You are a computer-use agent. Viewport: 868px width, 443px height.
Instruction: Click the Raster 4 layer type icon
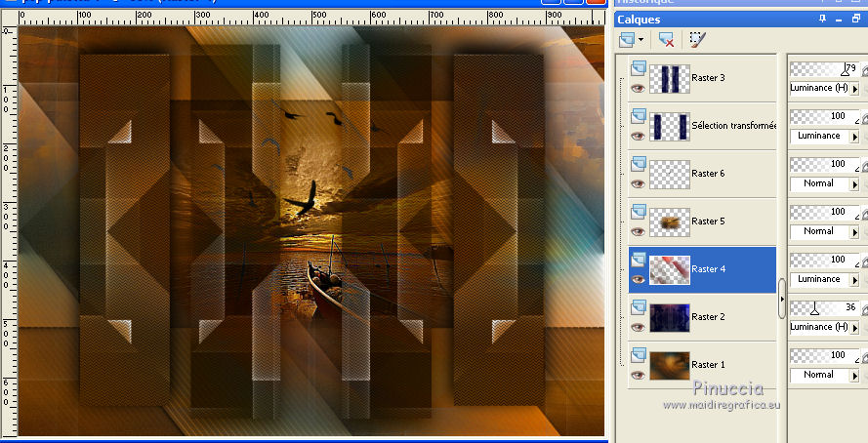pyautogui.click(x=639, y=259)
